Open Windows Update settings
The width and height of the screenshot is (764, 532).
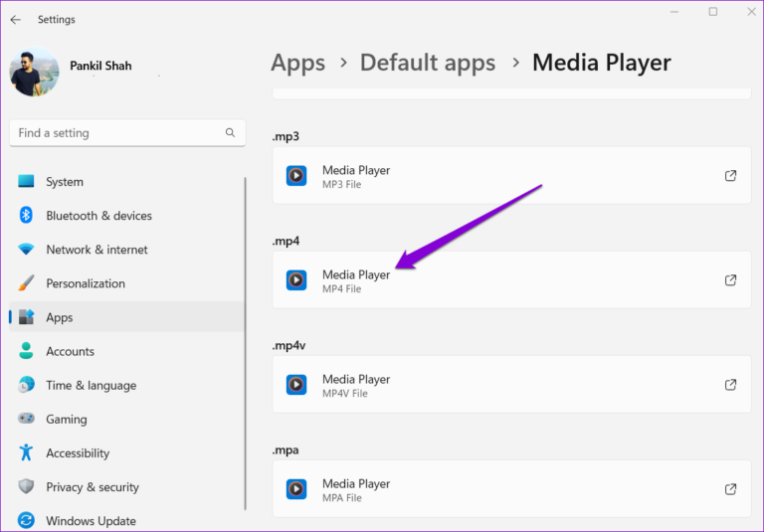126,520
